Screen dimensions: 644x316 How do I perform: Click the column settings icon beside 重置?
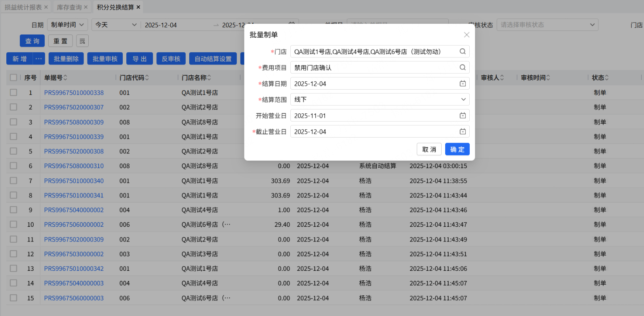pyautogui.click(x=82, y=41)
